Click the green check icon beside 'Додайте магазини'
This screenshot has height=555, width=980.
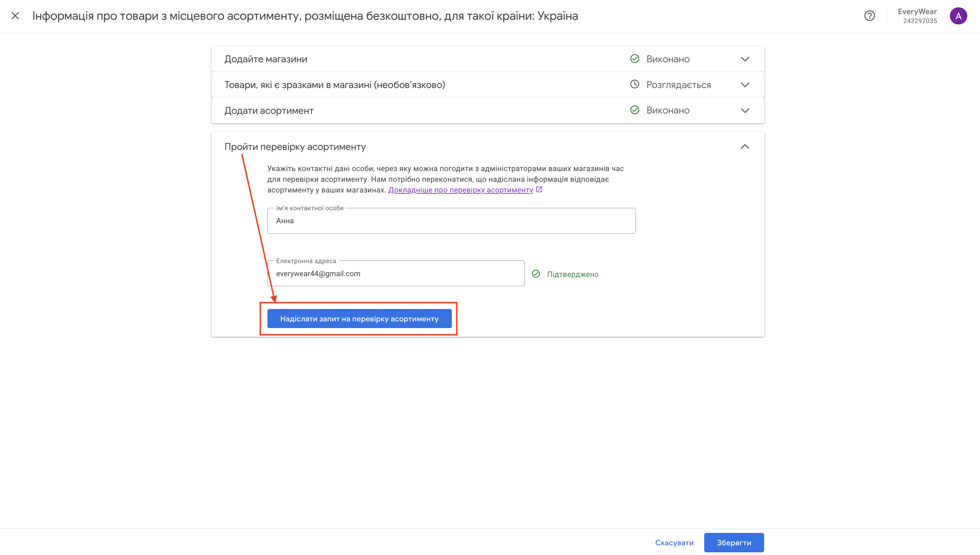click(x=634, y=59)
